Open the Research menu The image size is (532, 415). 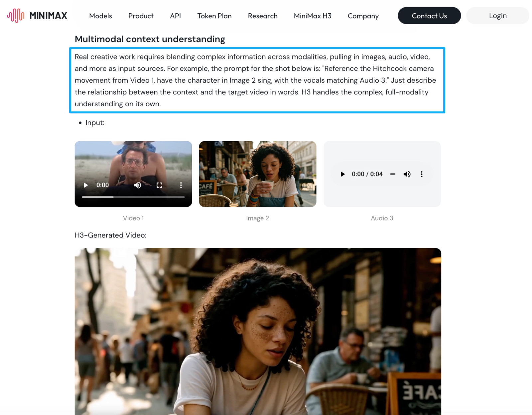(262, 16)
